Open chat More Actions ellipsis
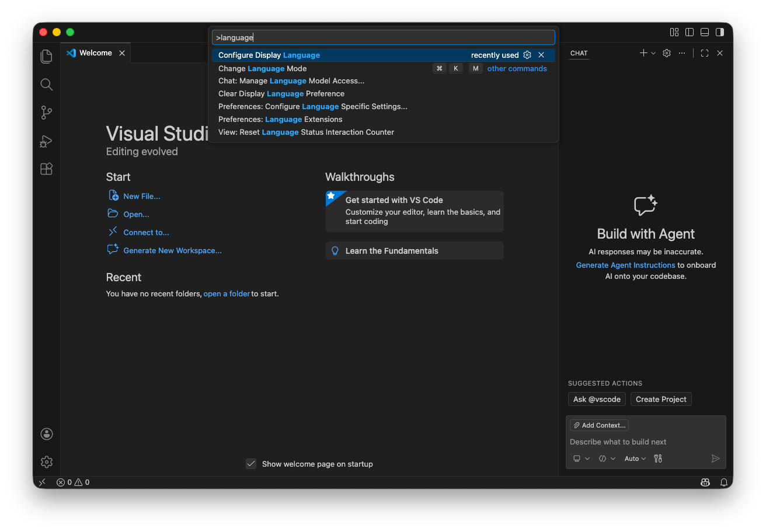Viewport: 766px width, 532px height. [x=682, y=53]
